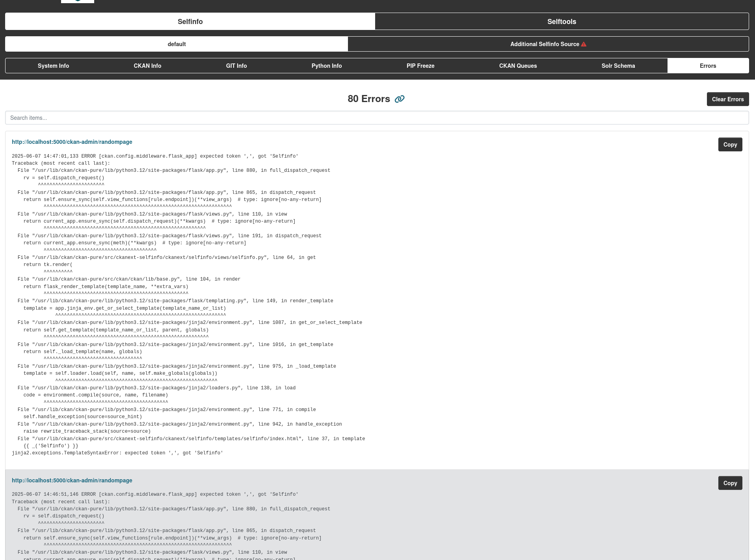Click 'return flask_render_template(template_name, **extra_vars)' line

[x=106, y=287]
